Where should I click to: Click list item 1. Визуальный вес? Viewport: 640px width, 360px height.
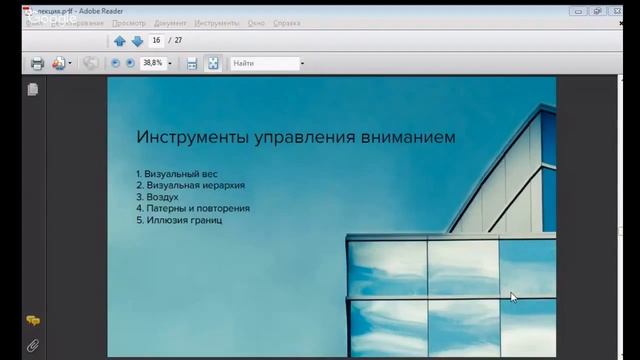177,174
